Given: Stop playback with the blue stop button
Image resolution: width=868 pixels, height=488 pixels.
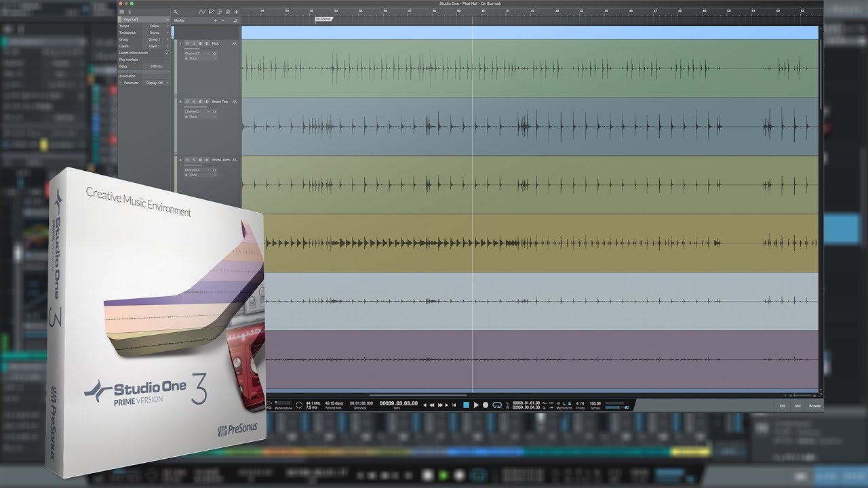Looking at the screenshot, I should (466, 405).
